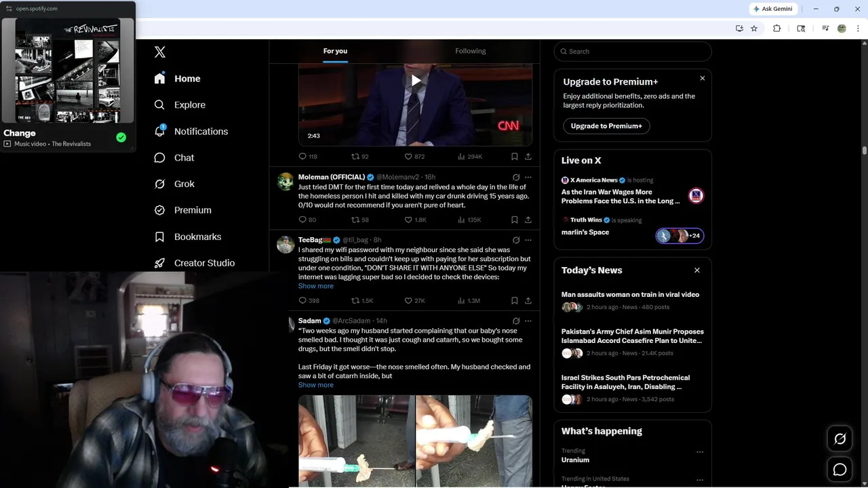This screenshot has width=868, height=488.
Task: Open the floating chat messages button
Action: (x=840, y=469)
